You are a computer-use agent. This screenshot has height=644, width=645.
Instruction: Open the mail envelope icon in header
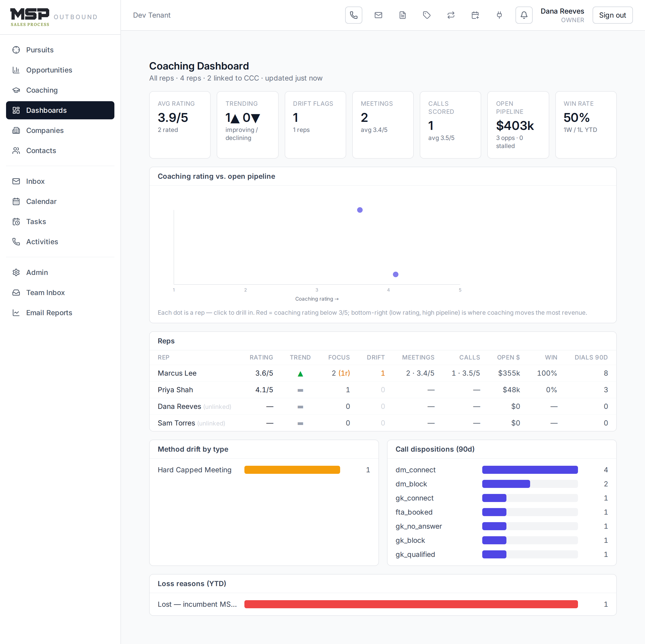[378, 15]
